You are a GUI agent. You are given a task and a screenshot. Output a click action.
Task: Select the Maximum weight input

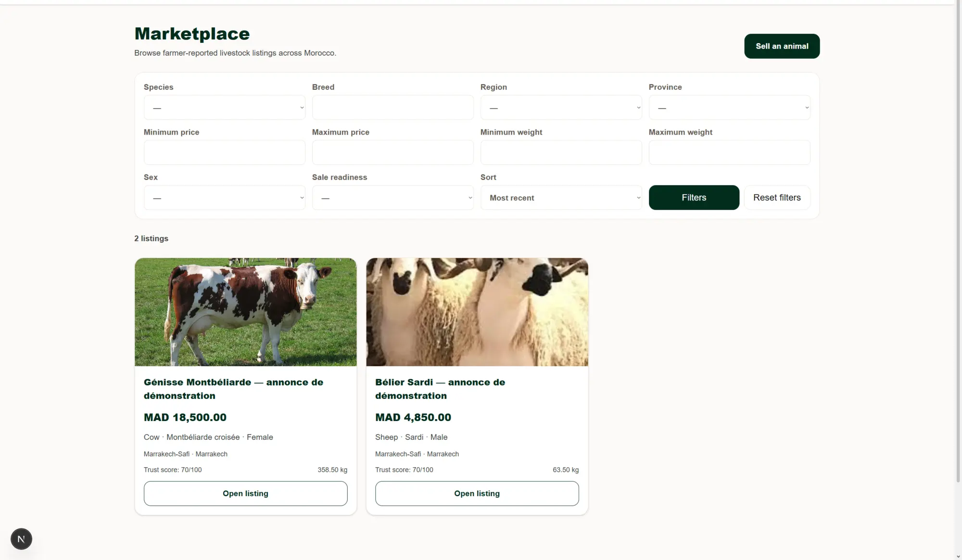729,152
